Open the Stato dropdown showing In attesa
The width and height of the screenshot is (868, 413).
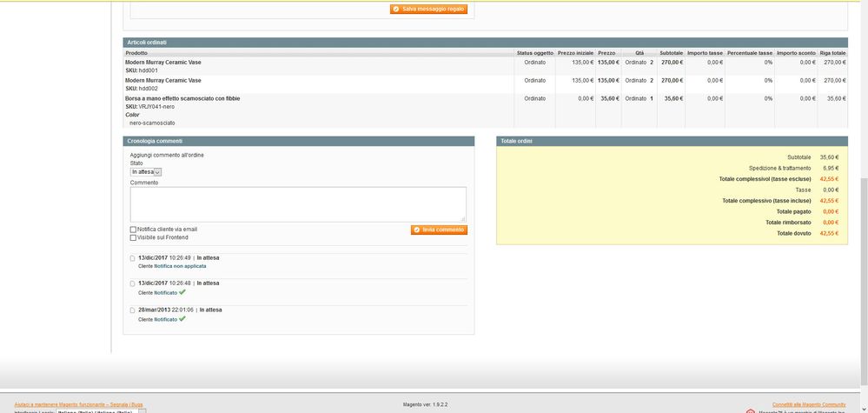[146, 172]
